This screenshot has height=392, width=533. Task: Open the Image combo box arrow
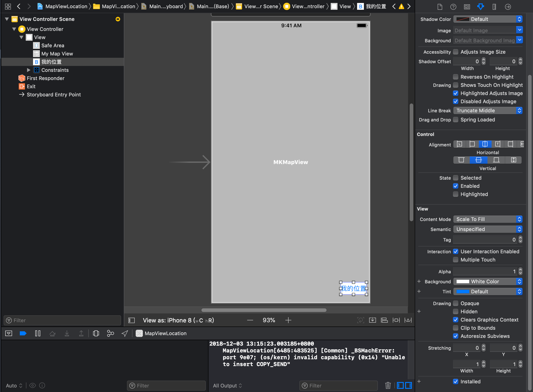pyautogui.click(x=520, y=30)
